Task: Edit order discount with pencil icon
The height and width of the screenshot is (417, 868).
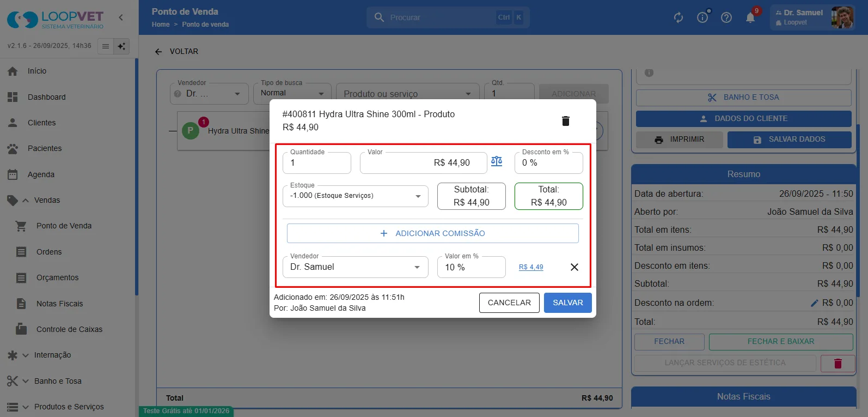Action: coord(815,303)
